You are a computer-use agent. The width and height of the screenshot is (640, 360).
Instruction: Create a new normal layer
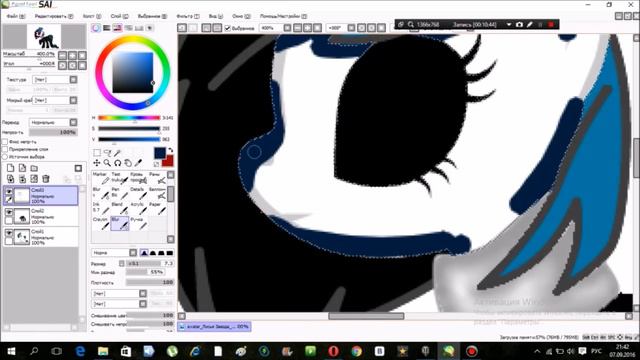click(x=11, y=168)
